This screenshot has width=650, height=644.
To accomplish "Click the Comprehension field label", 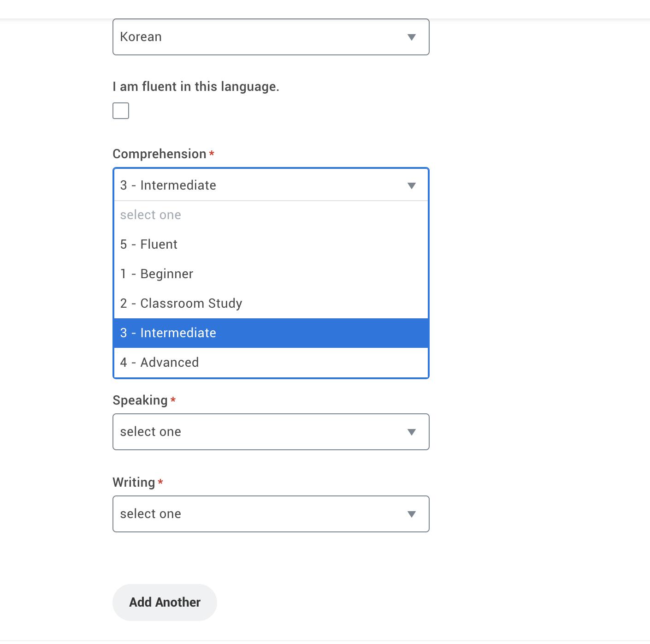I will [159, 154].
